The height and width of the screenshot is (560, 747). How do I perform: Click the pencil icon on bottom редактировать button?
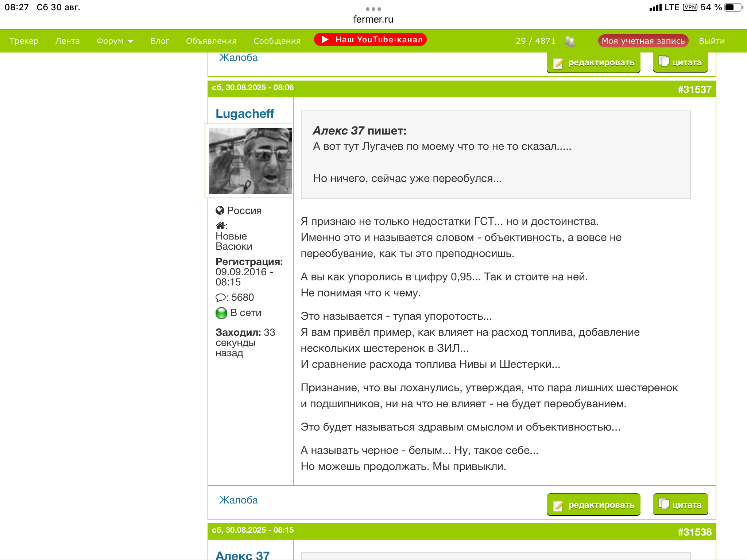[558, 505]
